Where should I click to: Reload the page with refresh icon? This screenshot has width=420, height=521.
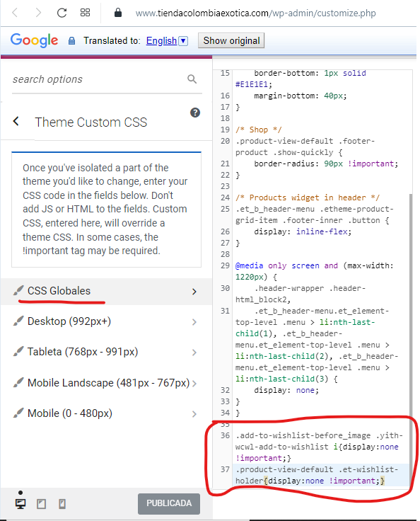click(x=62, y=13)
